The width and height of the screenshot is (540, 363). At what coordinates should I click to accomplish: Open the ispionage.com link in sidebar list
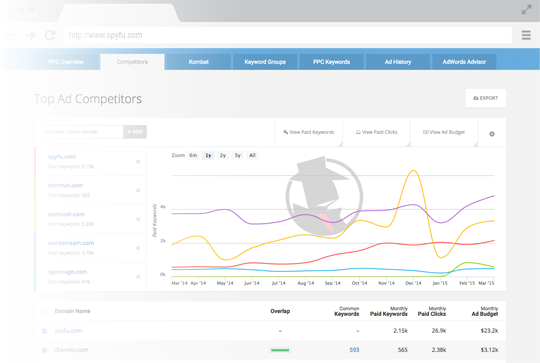click(x=68, y=272)
